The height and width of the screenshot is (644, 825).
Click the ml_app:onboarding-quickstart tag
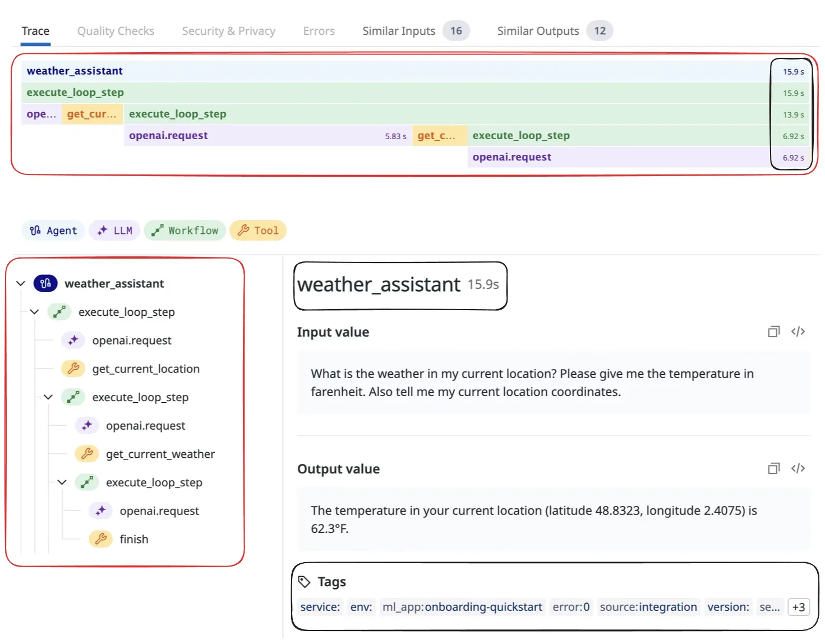(462, 607)
